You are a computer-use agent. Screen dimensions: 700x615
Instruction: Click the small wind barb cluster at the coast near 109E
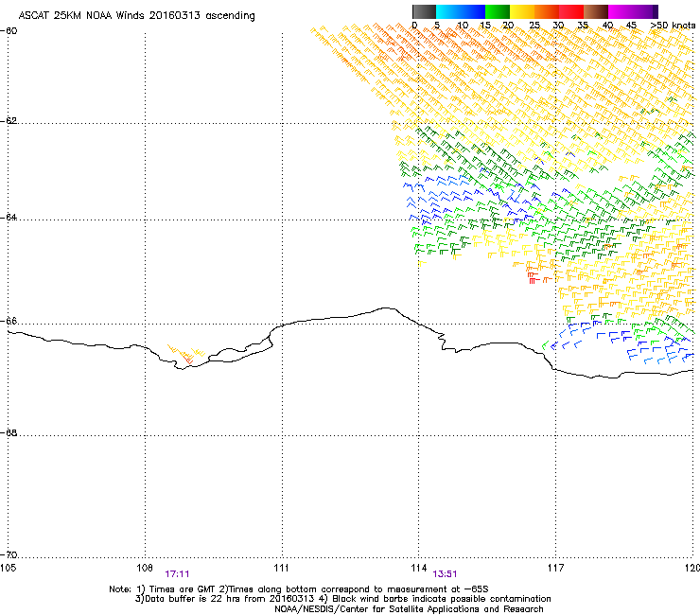tap(184, 353)
